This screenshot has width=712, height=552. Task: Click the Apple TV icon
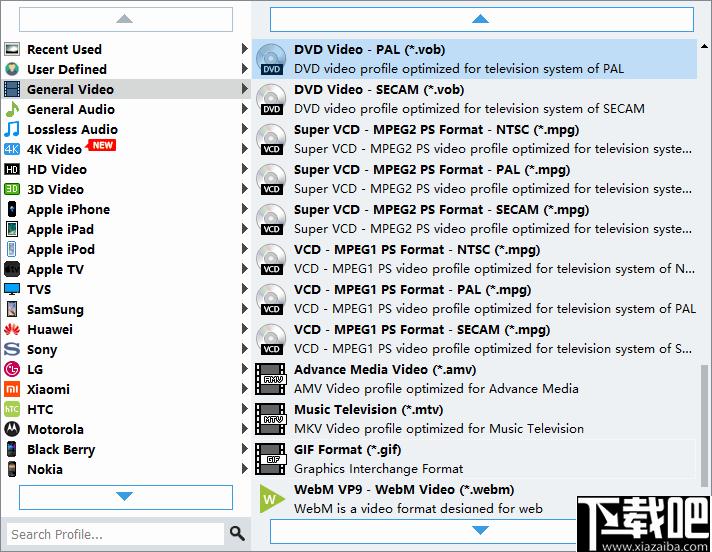(12, 269)
